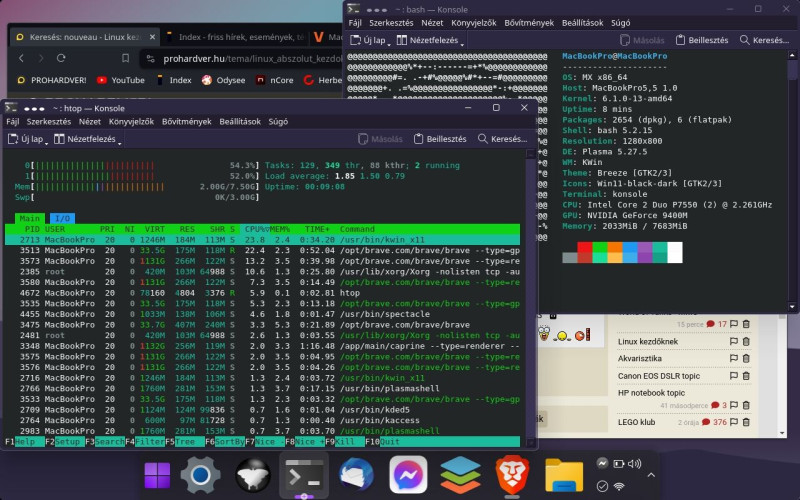Click Keresés in htop Konsole toolbar
Viewport: 800px width, 500px height.
502,139
